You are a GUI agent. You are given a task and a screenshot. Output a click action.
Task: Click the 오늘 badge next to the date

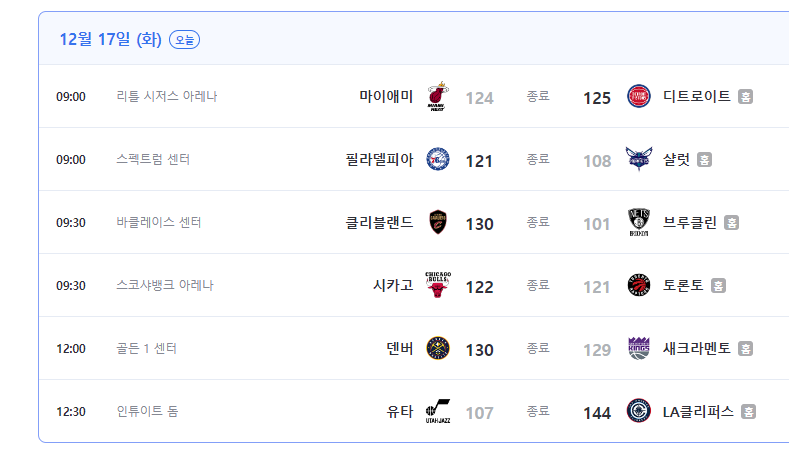click(184, 40)
